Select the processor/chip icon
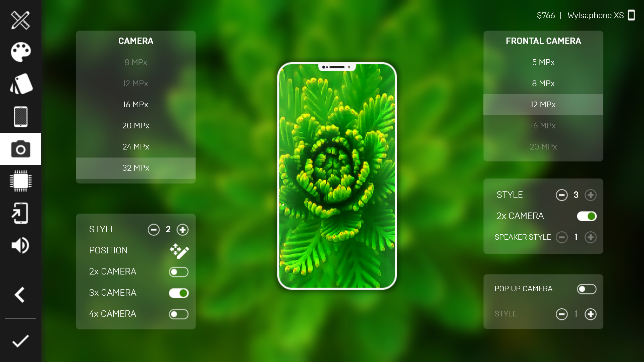644x362 pixels. (x=20, y=181)
